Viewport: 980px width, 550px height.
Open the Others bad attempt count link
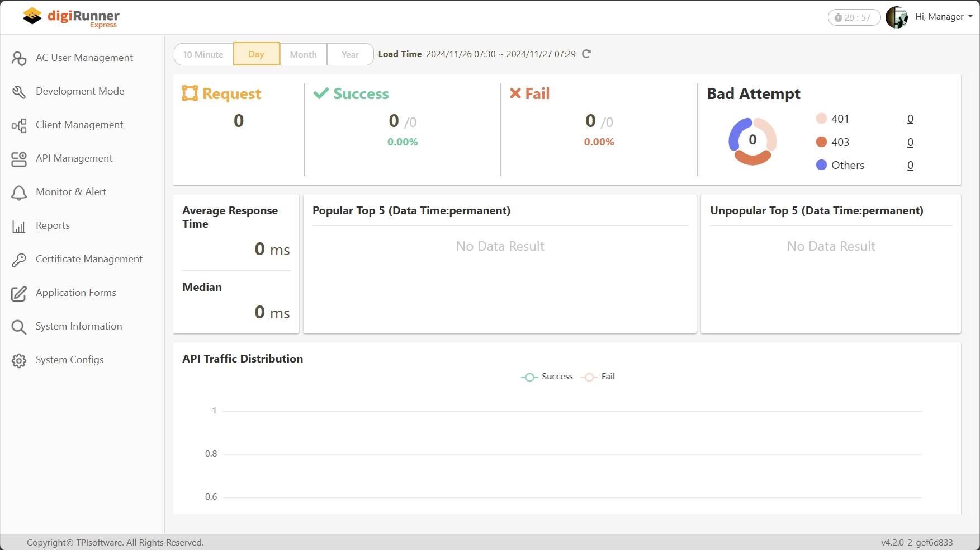point(910,166)
